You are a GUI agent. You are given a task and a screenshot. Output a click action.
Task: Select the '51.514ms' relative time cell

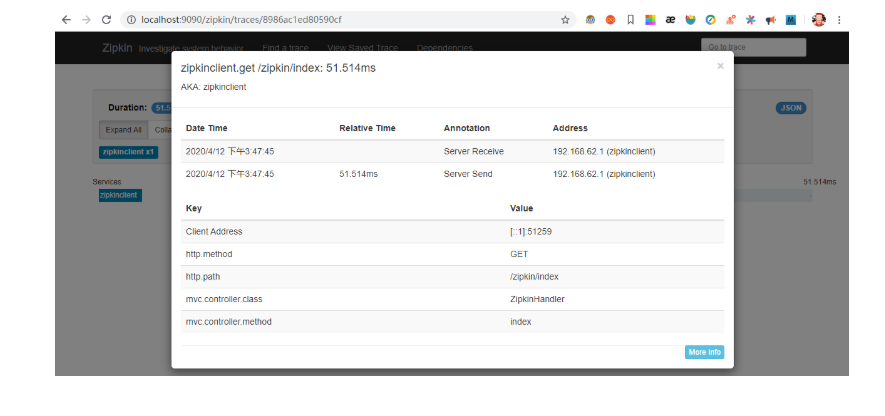[x=358, y=174]
